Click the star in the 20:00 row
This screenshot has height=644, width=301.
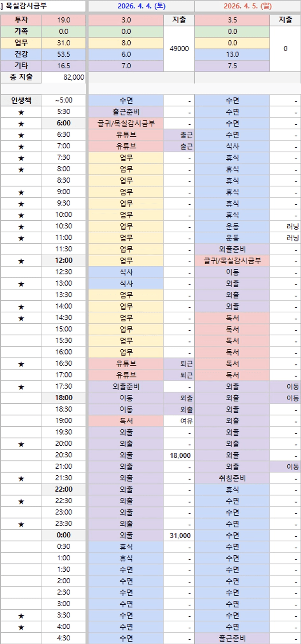pyautogui.click(x=21, y=444)
